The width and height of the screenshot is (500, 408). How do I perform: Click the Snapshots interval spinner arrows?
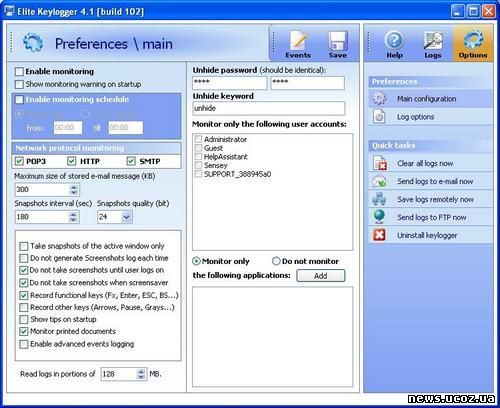[74, 217]
